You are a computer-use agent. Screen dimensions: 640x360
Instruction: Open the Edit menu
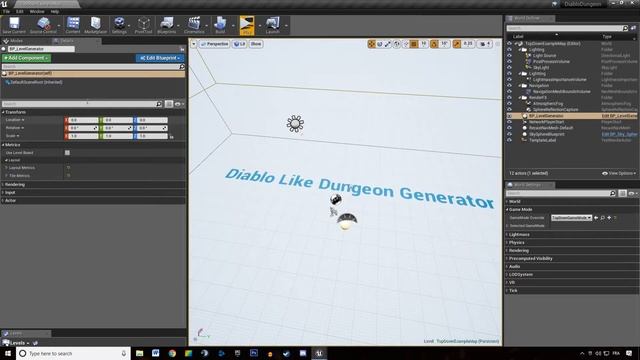[x=20, y=11]
